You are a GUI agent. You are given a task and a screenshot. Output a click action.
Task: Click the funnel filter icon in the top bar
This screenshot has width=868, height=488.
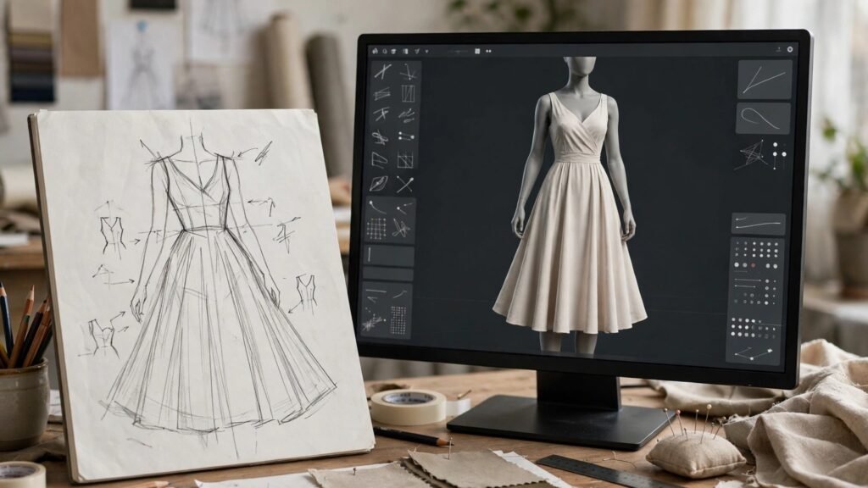417,51
